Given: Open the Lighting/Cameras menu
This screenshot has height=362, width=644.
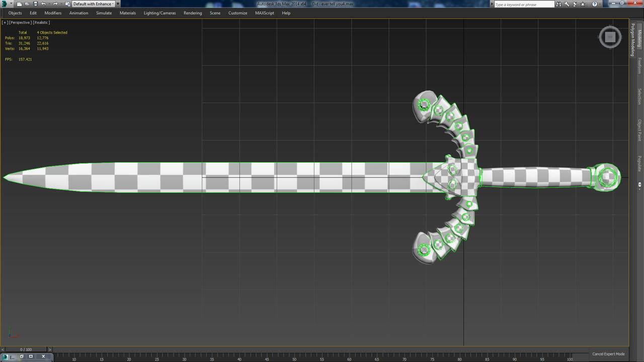Looking at the screenshot, I should click(x=160, y=13).
